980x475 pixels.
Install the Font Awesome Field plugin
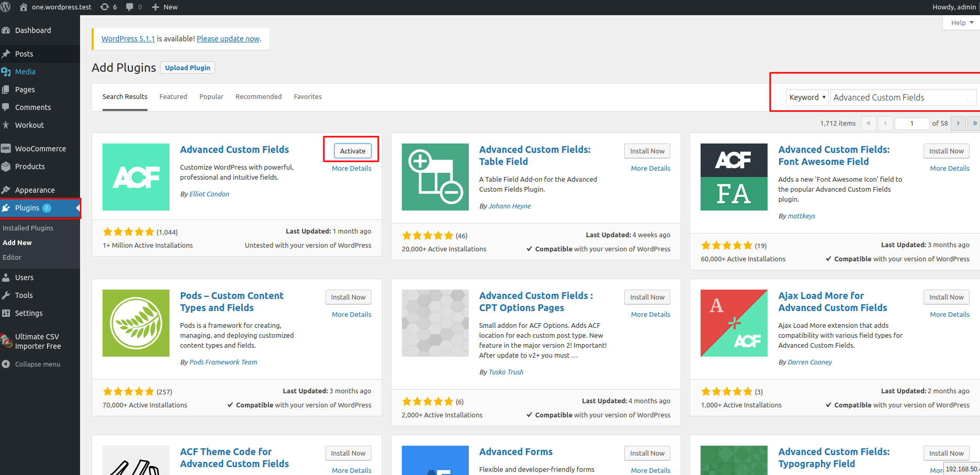click(x=946, y=151)
